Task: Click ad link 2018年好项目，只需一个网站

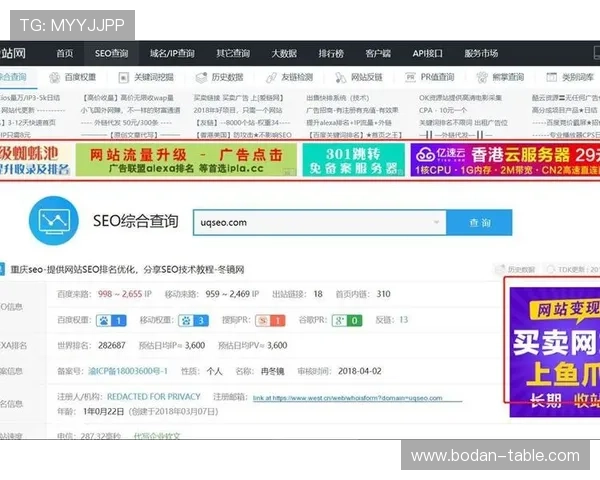Action: 238,110
